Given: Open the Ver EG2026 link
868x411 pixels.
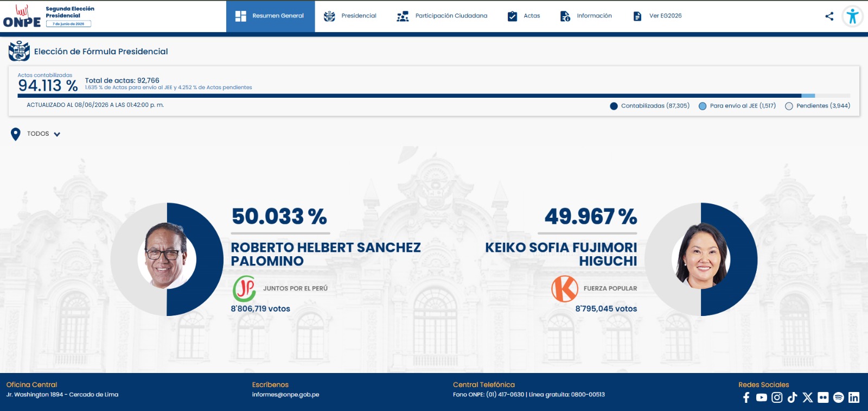Looking at the screenshot, I should (658, 16).
